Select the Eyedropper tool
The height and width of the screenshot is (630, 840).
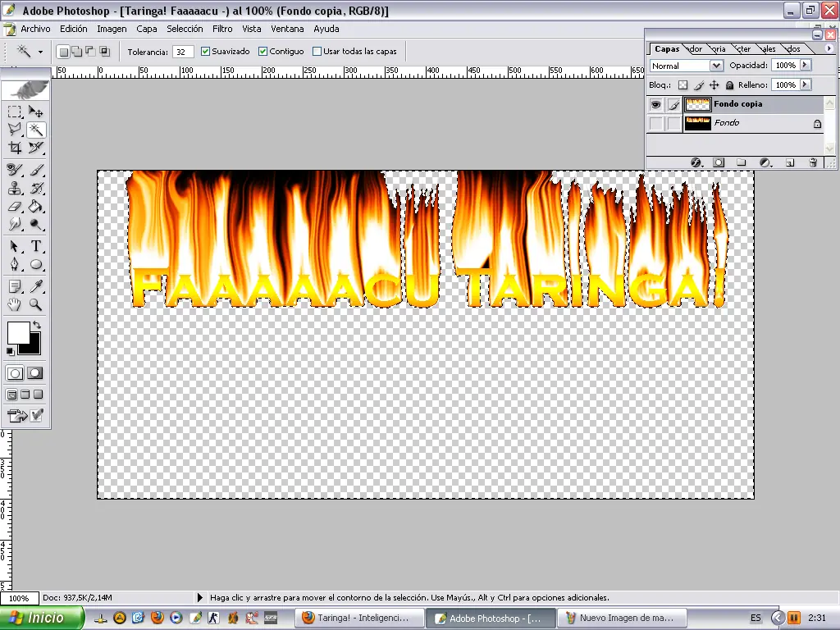36,286
